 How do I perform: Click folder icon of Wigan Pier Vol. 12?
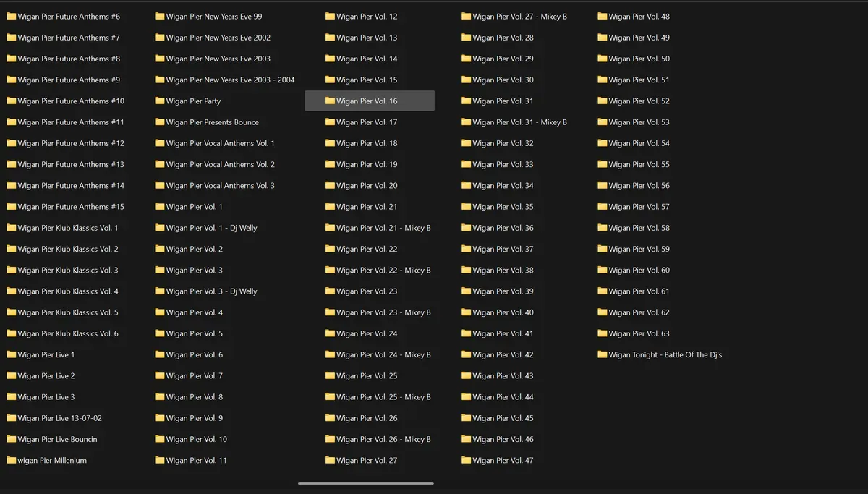pos(330,16)
